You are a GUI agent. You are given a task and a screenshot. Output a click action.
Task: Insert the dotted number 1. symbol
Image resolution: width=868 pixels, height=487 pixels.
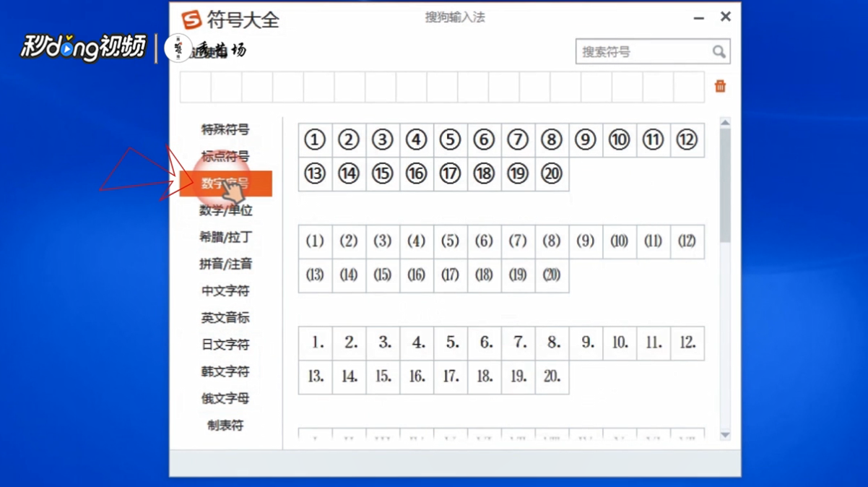click(x=315, y=343)
